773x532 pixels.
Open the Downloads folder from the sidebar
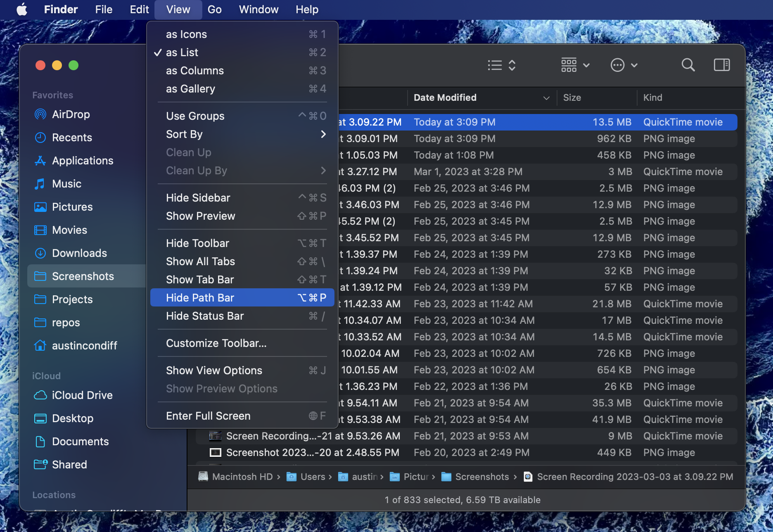click(x=79, y=253)
